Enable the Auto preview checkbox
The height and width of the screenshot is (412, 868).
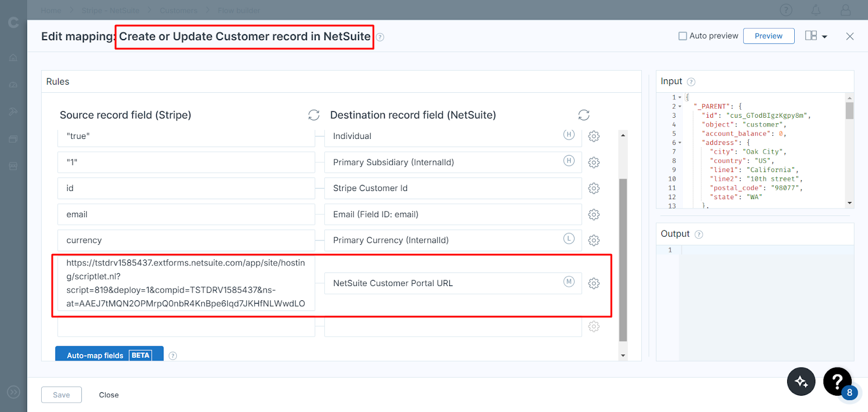[x=682, y=36]
